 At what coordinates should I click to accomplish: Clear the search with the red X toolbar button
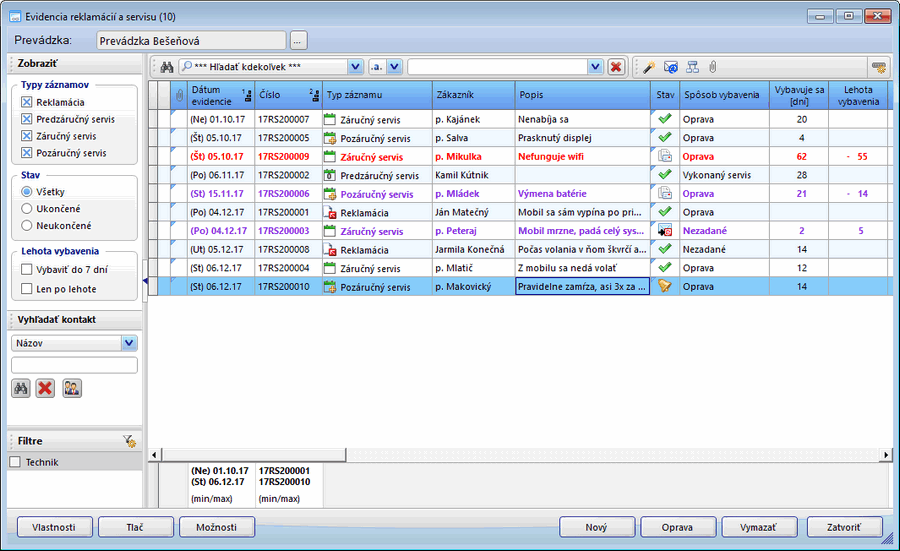click(x=616, y=67)
